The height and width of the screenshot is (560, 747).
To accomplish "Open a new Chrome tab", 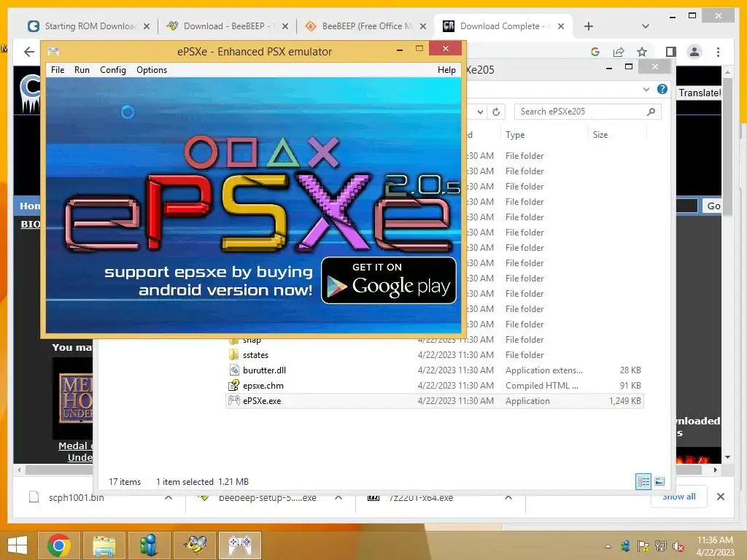I will click(x=589, y=26).
